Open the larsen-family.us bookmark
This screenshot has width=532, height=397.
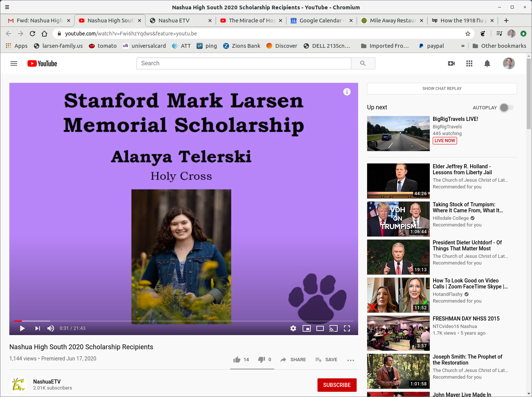pos(58,46)
